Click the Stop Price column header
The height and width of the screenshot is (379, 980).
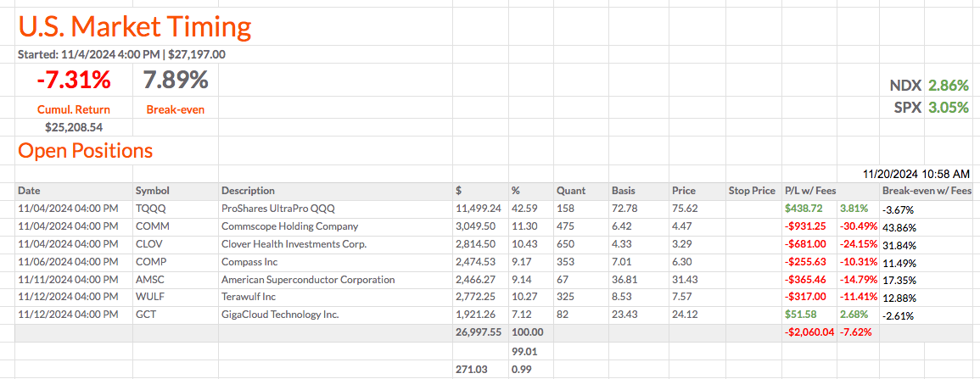(752, 191)
